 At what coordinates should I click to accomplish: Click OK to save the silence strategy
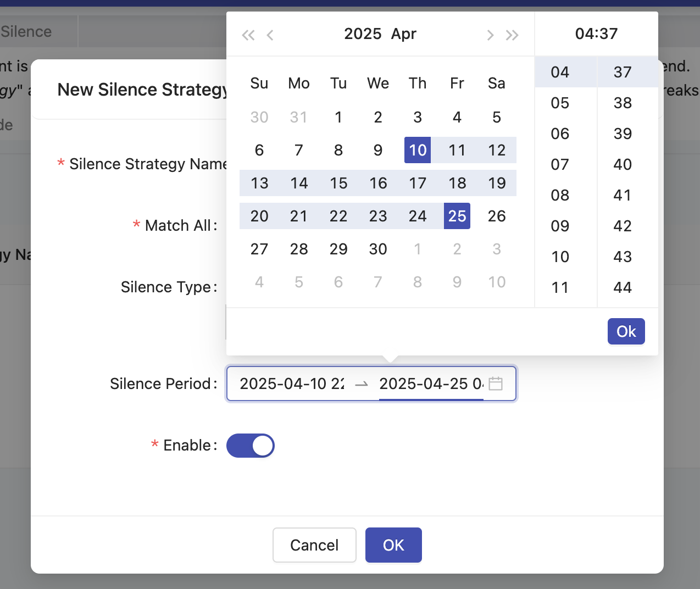(393, 545)
